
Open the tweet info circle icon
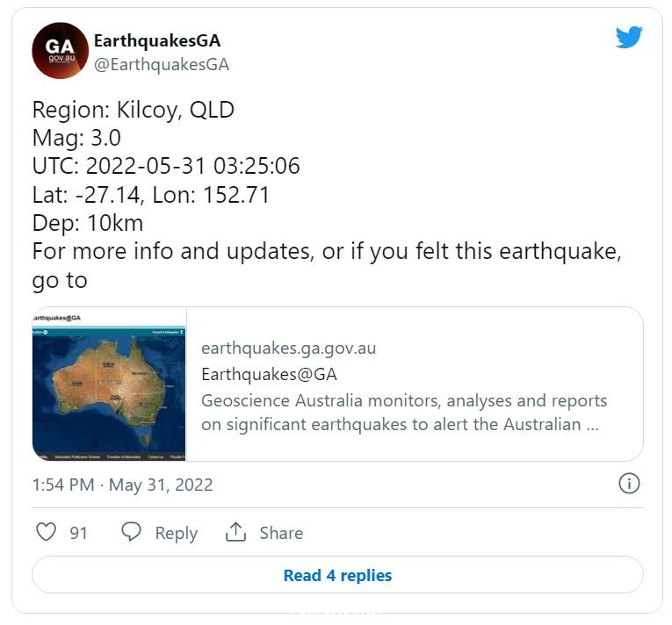[x=629, y=484]
